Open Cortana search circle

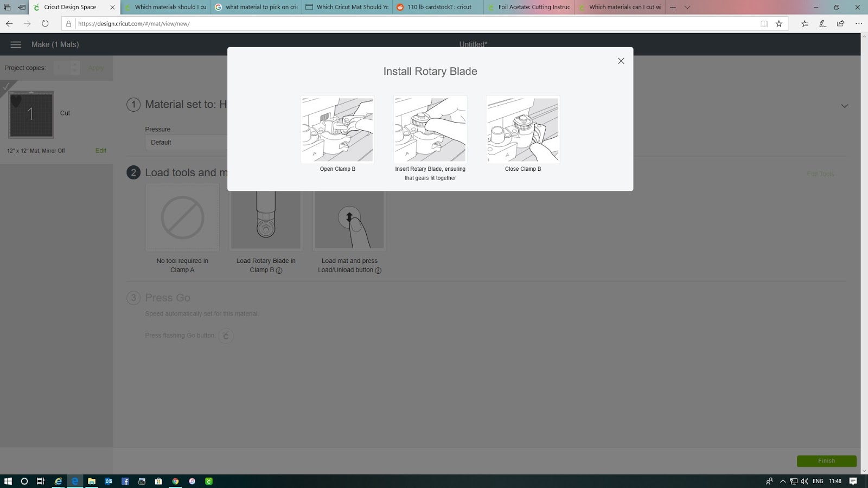(24, 481)
